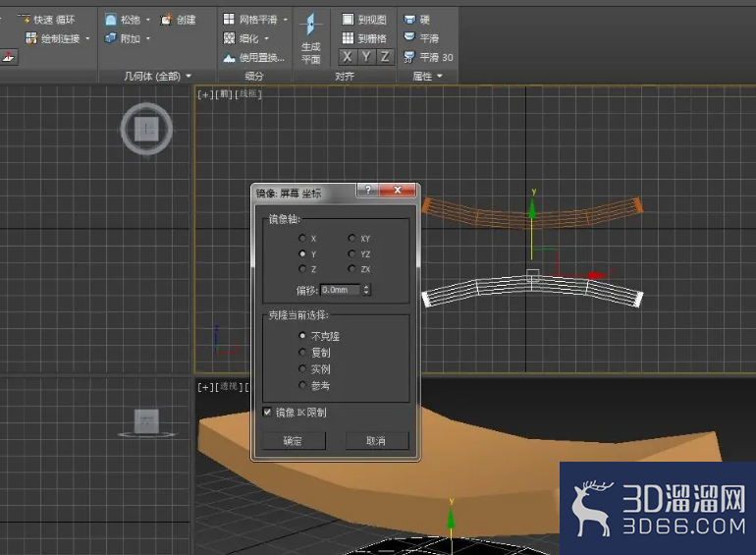This screenshot has height=555, width=756.
Task: Click the 对齐 panel label
Action: point(345,77)
